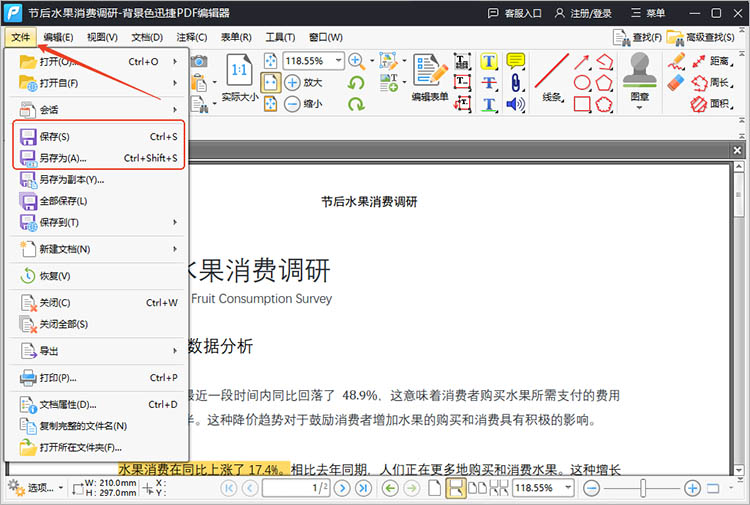
Task: Open the hamburger Menu (菜单) button
Action: pyautogui.click(x=648, y=13)
